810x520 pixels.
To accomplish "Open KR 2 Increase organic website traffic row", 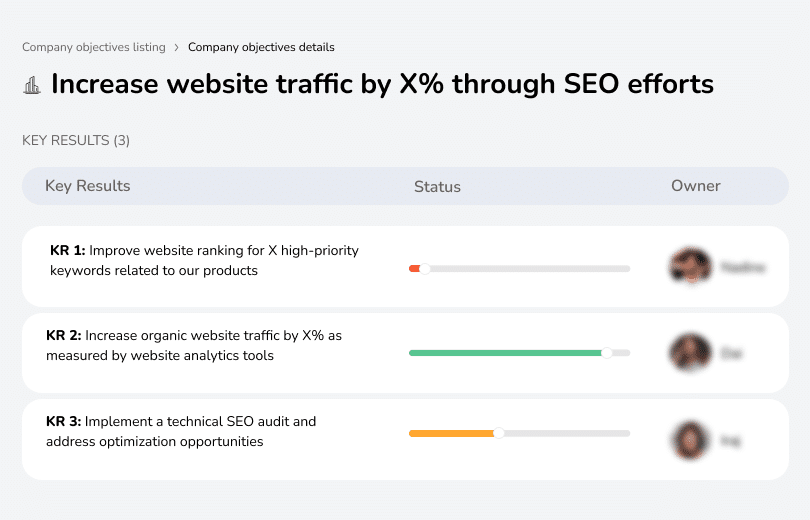I will (194, 345).
